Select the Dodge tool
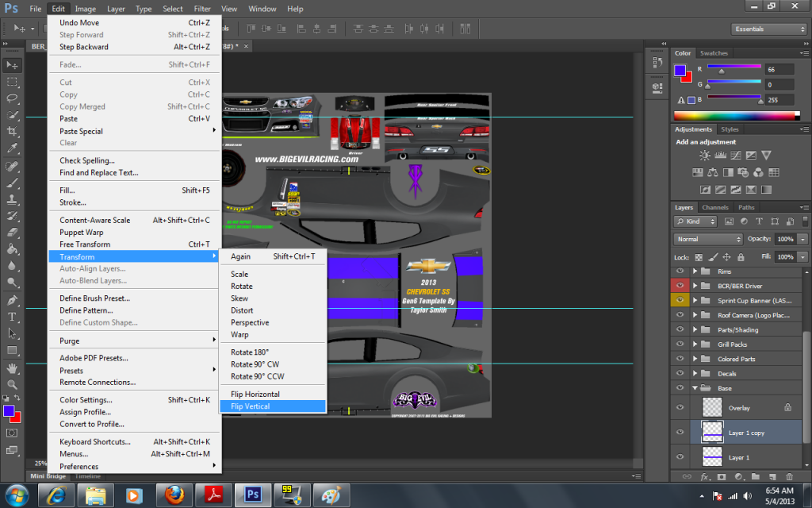Image resolution: width=812 pixels, height=508 pixels. (x=12, y=282)
